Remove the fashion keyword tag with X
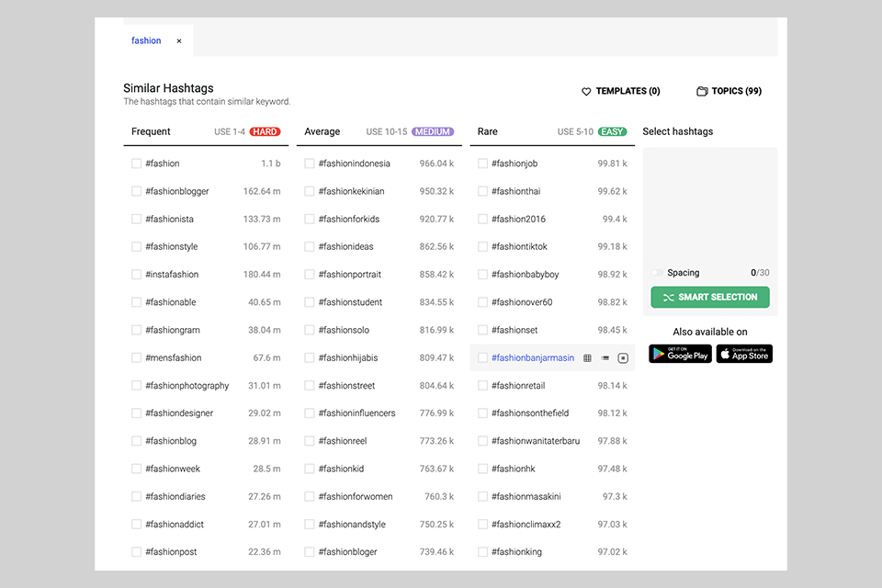882x588 pixels. (x=179, y=41)
